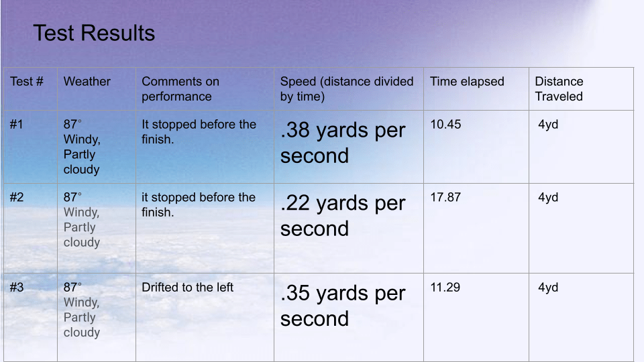Select the .38 yards per second cell
This screenshot has width=644, height=362.
[x=349, y=147]
